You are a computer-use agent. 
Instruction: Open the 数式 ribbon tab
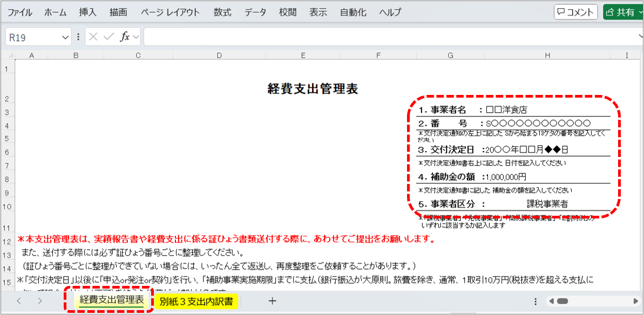[222, 12]
